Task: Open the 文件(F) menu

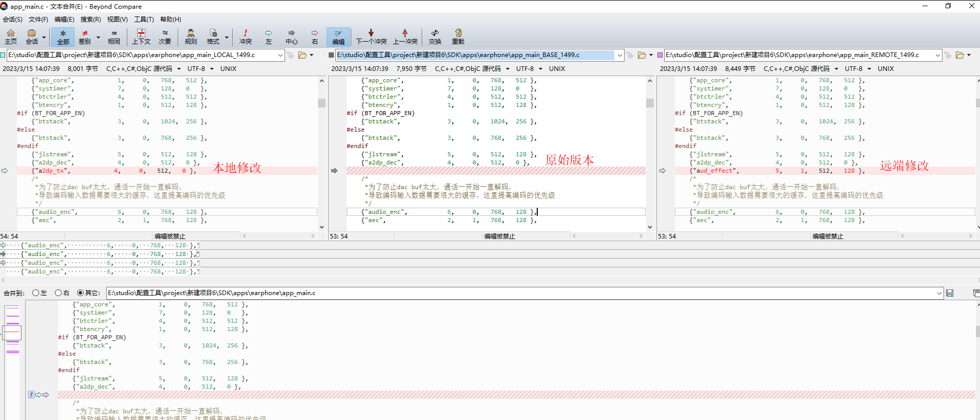Action: coord(38,20)
